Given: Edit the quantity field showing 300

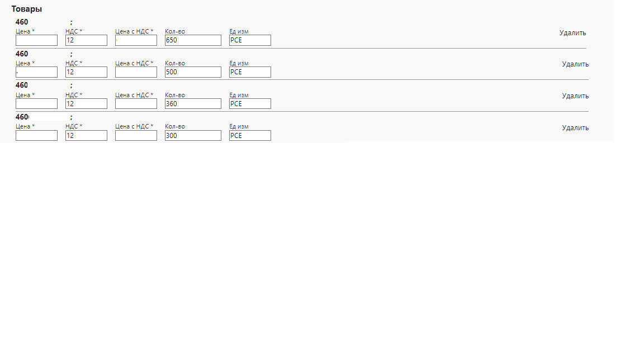Looking at the screenshot, I should pyautogui.click(x=193, y=136).
